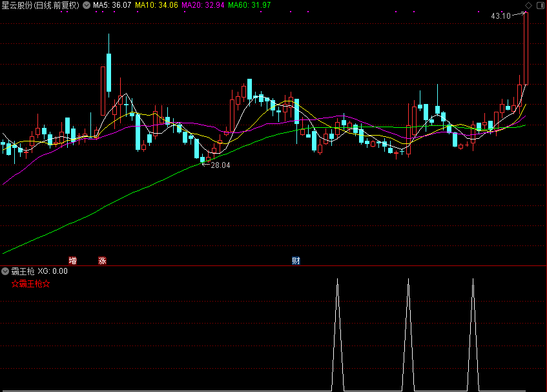Select the MA20: 32.94 label
The width and height of the screenshot is (547, 392).
(203, 5)
